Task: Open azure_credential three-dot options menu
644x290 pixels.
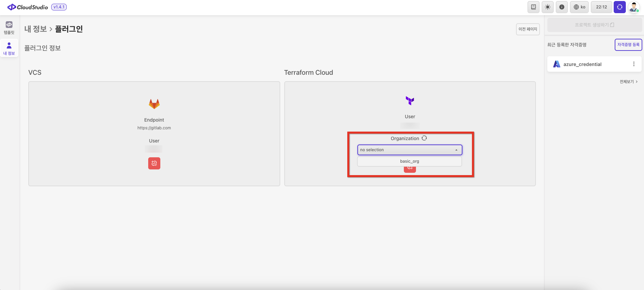Action: point(634,64)
